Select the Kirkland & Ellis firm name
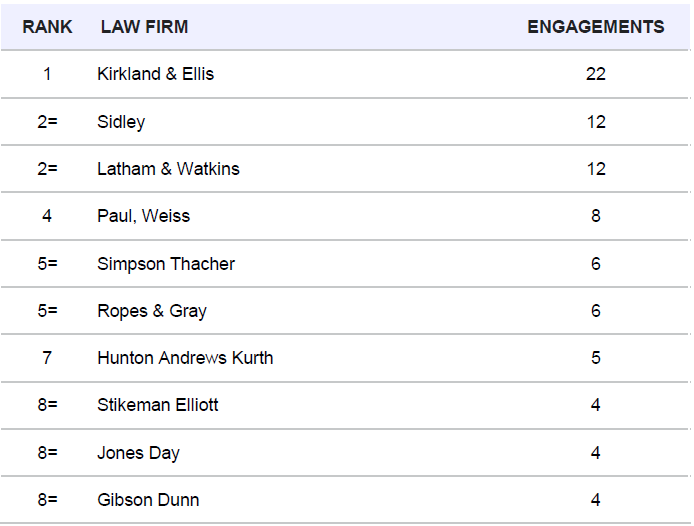 pos(155,74)
